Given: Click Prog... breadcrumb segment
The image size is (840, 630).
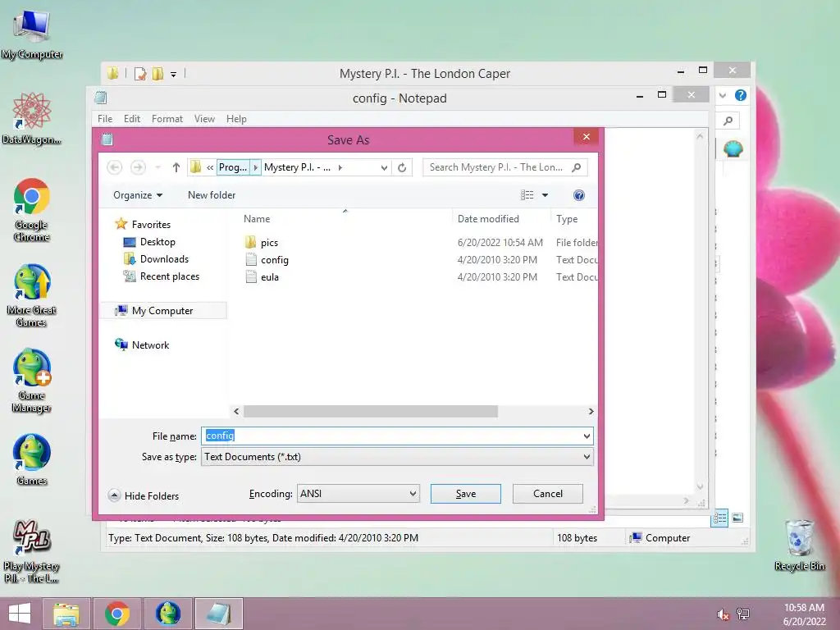Looking at the screenshot, I should pos(233,167).
